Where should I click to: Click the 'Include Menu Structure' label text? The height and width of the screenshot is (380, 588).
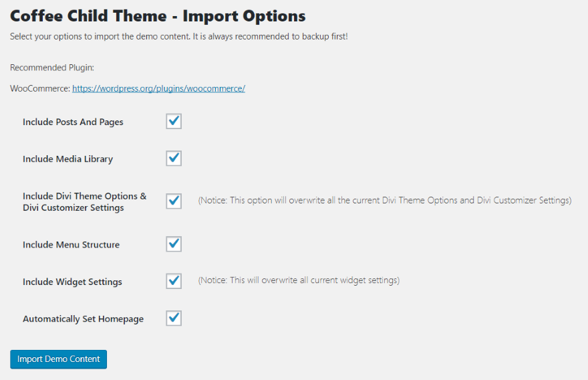click(x=71, y=245)
